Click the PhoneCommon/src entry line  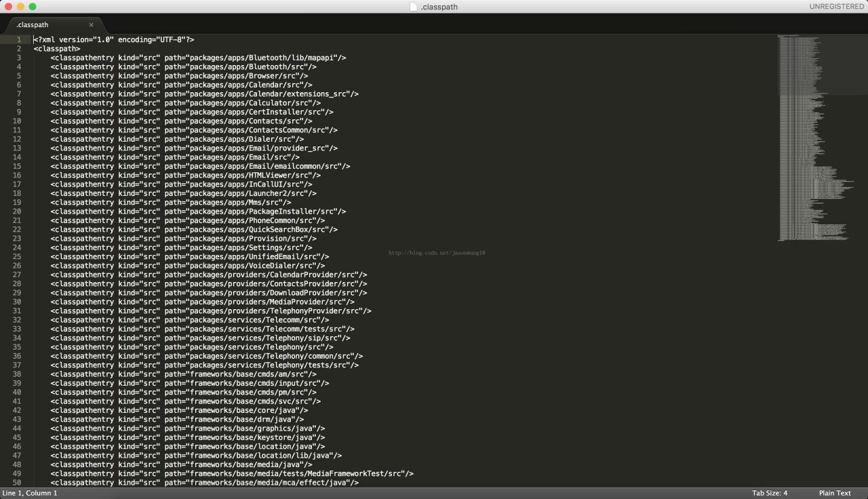pyautogui.click(x=188, y=220)
